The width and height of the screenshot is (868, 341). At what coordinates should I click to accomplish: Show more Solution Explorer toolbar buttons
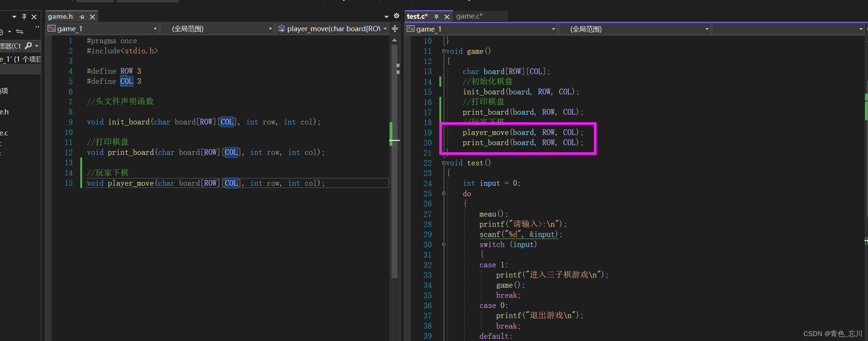click(37, 27)
